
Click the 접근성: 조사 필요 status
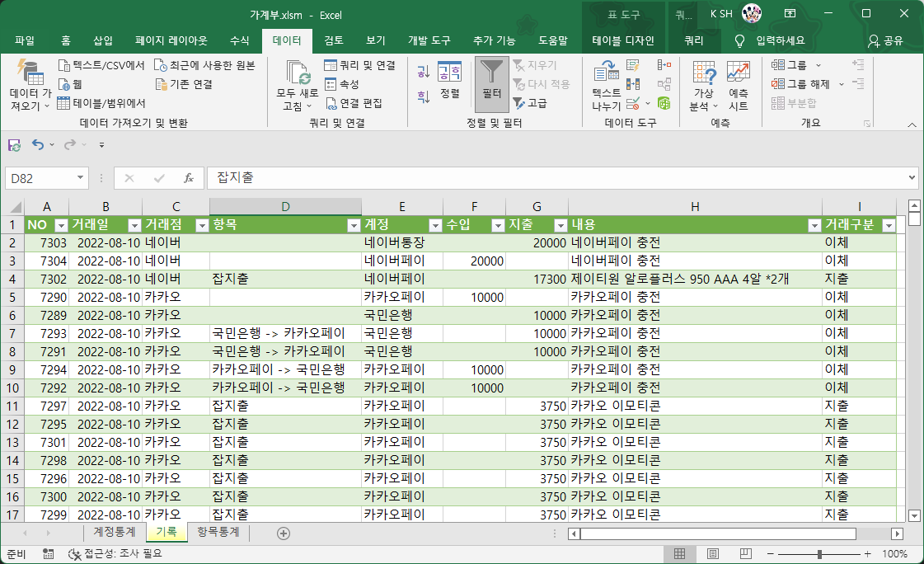[115, 554]
